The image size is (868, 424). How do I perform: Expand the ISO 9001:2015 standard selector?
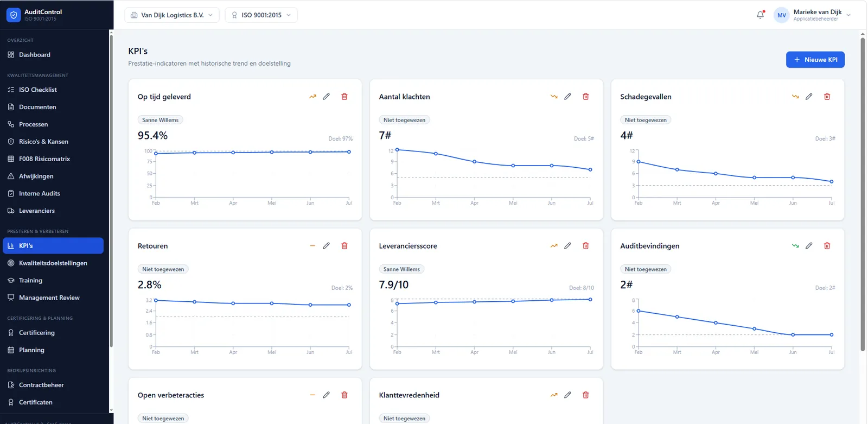[261, 15]
